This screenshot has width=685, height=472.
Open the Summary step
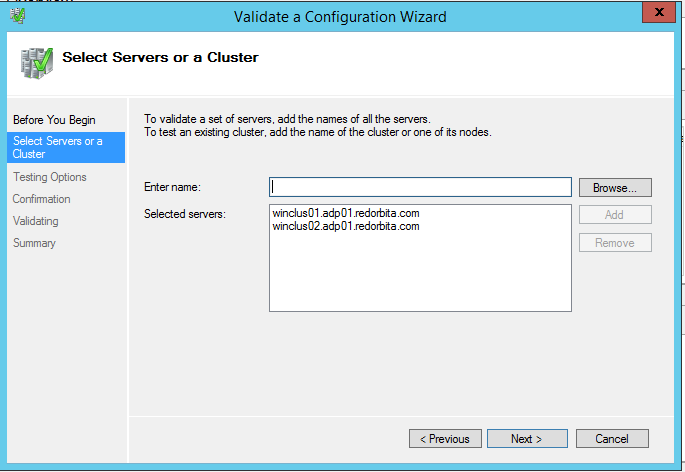(35, 243)
